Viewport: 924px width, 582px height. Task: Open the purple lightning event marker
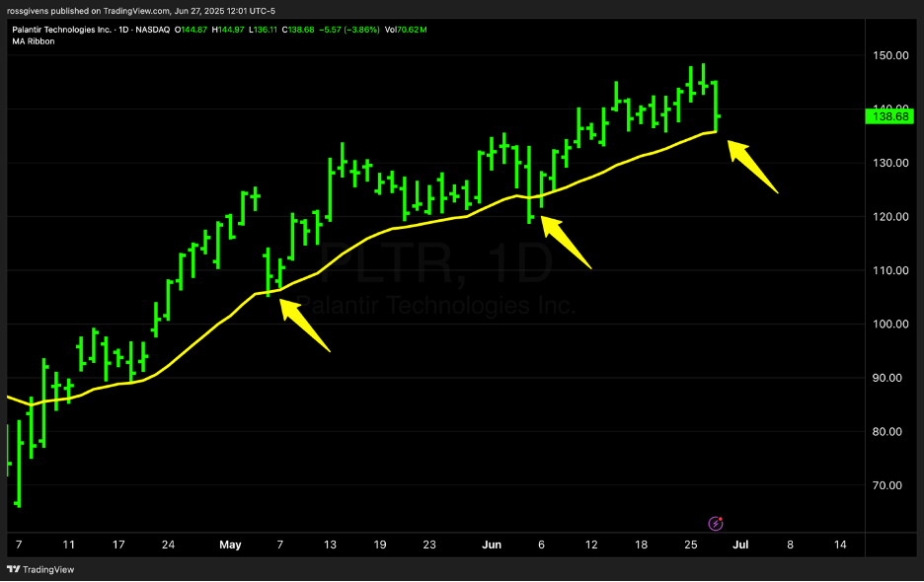[718, 523]
